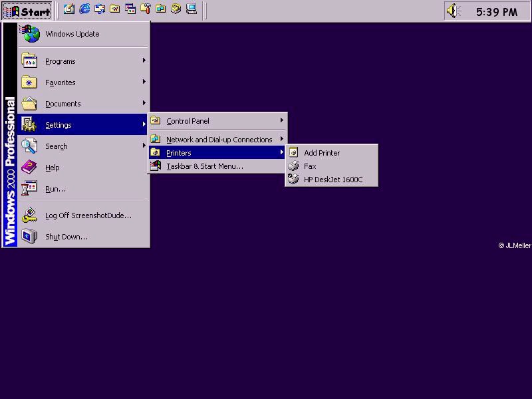Open the folder with hammer tools icon
The image size is (532, 399).
tap(146, 9)
